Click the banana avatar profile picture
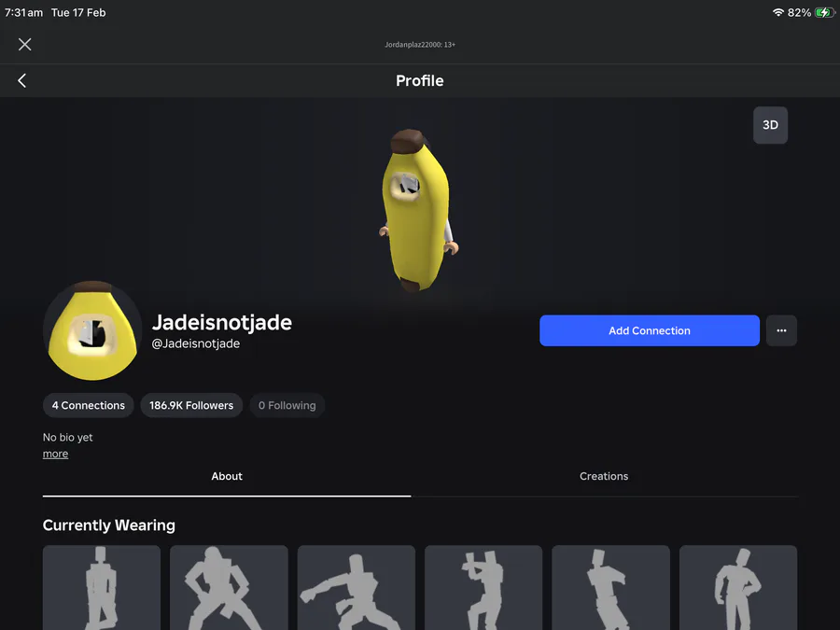Viewport: 840px width, 630px height. point(92,330)
